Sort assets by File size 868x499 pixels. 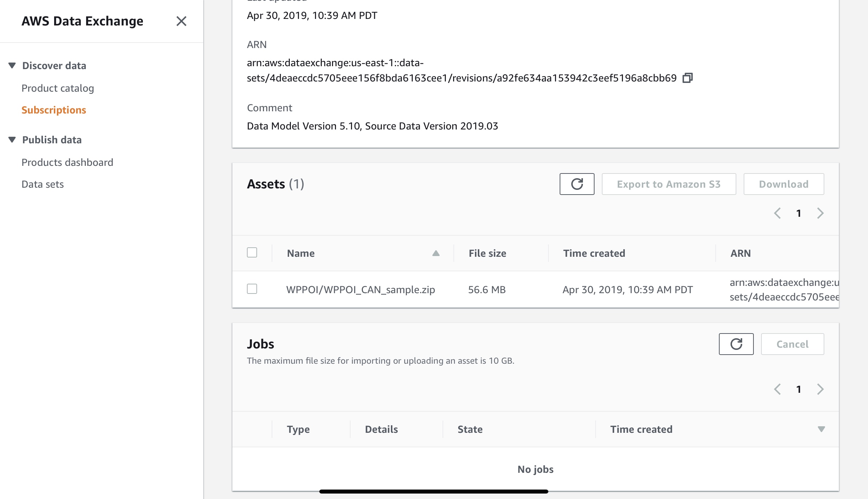[x=487, y=253]
